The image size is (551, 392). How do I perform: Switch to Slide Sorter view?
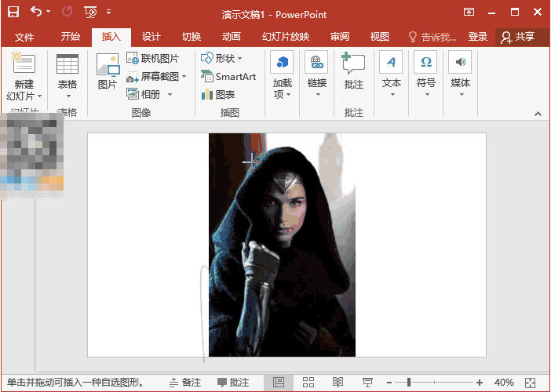pos(308,382)
